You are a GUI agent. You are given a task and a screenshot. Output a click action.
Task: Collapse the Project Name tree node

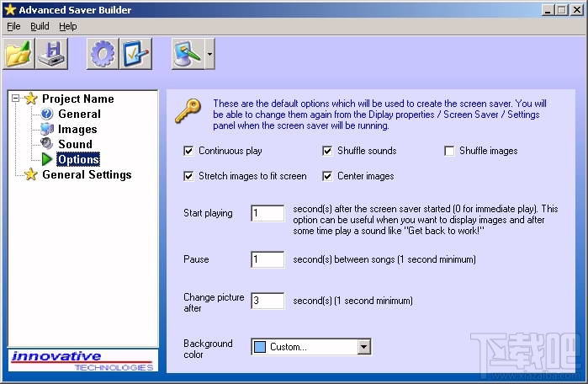tap(15, 99)
